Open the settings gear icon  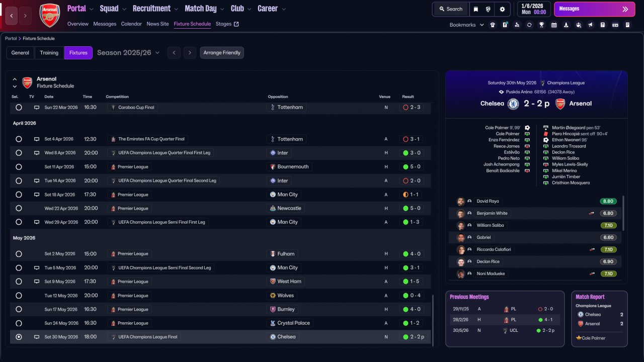pyautogui.click(x=502, y=9)
